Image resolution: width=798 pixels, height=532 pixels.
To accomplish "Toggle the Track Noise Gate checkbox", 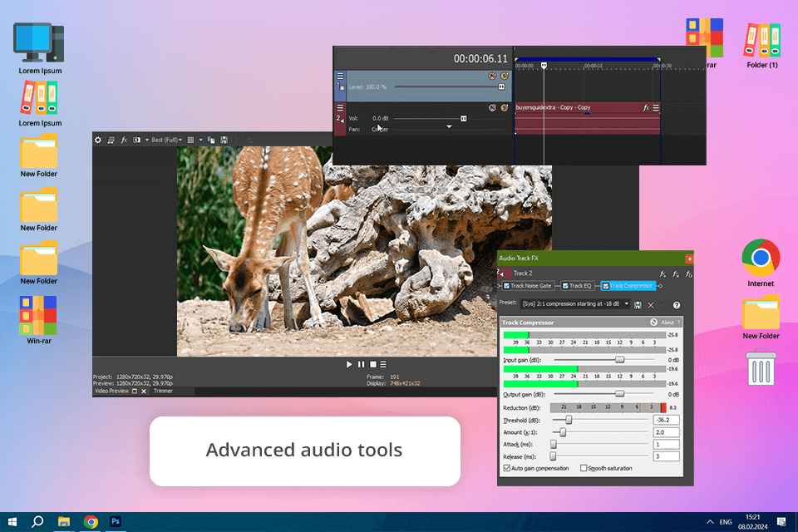I will pyautogui.click(x=506, y=286).
